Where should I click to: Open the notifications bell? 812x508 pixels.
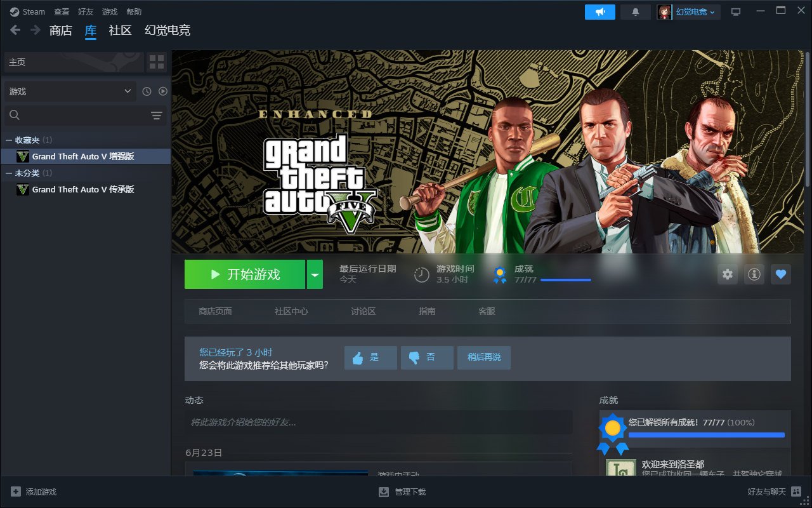[x=635, y=12]
